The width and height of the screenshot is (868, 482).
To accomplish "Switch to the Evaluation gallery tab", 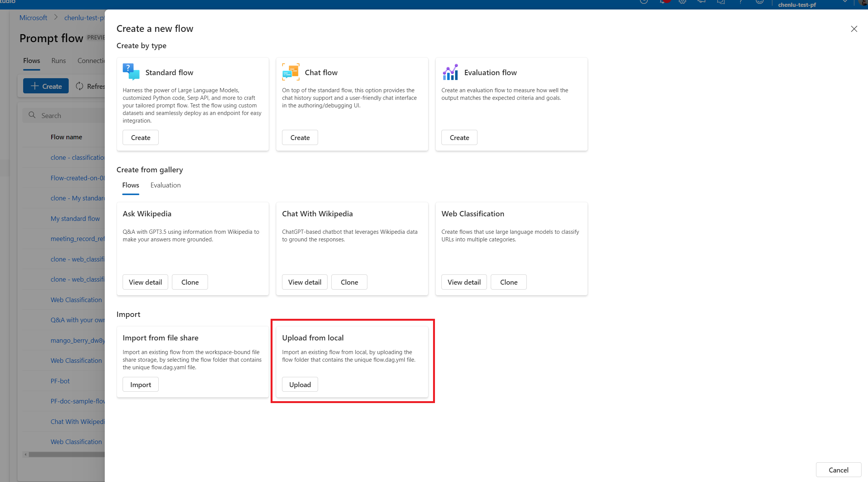I will tap(165, 185).
